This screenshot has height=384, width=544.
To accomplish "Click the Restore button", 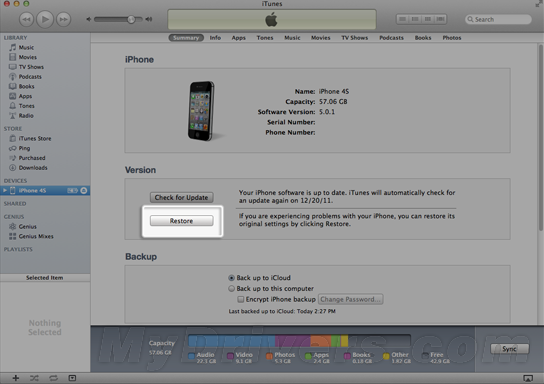I will (181, 221).
